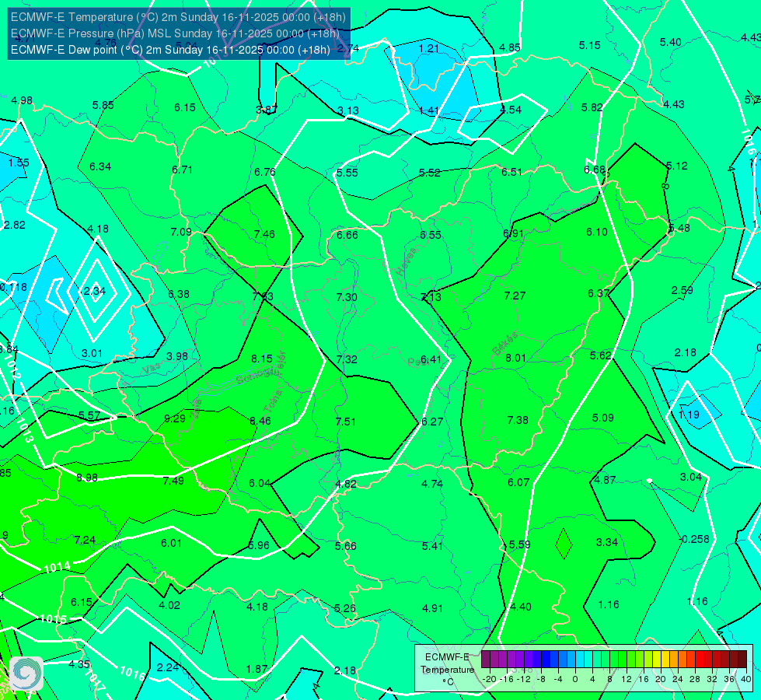Click the Heves region label
761x700 pixels.
(407, 261)
